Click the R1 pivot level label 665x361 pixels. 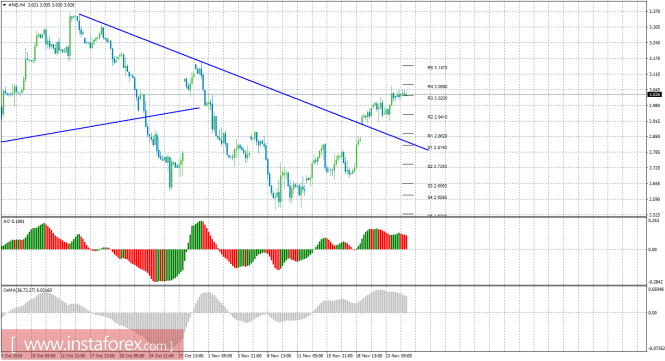[x=437, y=136]
